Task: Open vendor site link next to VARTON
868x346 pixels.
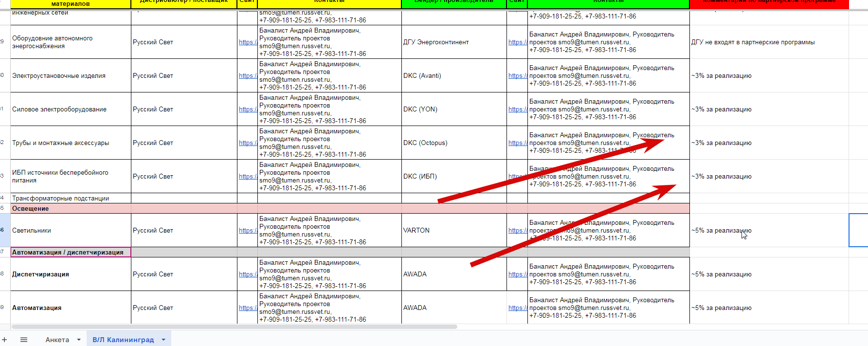Action: pos(518,231)
